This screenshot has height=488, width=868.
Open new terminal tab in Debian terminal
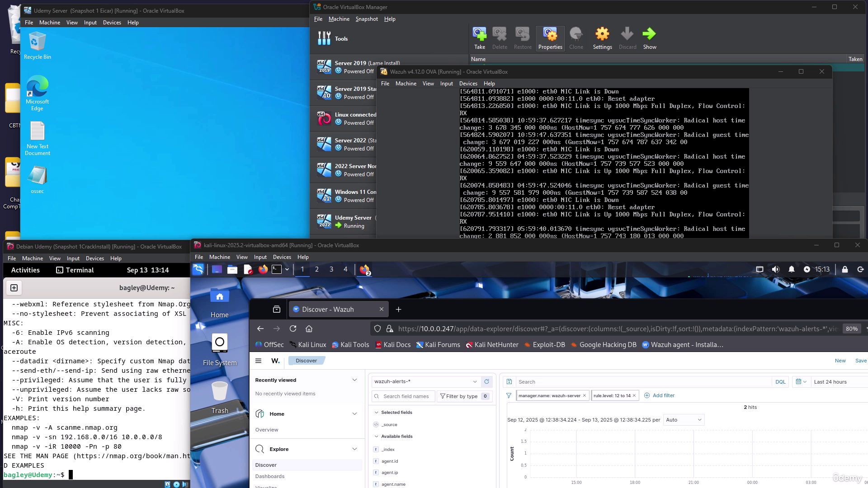[14, 288]
